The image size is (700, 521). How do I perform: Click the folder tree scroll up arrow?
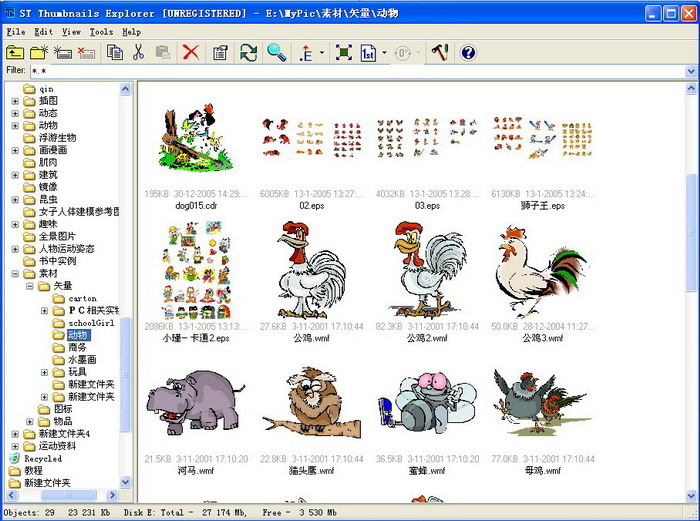125,89
